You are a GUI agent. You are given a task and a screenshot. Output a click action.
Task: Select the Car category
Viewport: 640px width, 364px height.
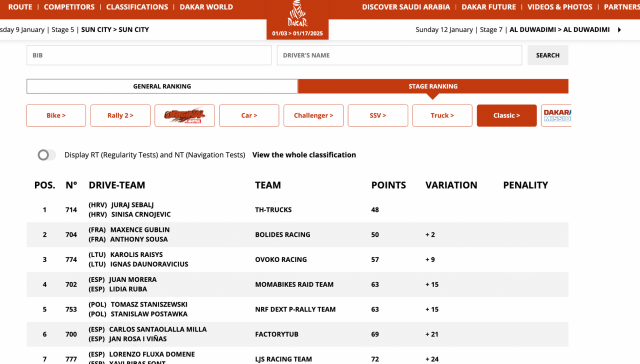[x=249, y=115]
